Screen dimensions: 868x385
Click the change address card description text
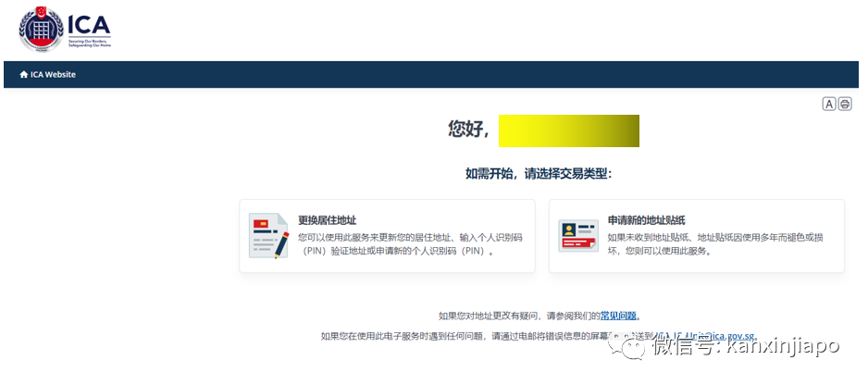(410, 243)
